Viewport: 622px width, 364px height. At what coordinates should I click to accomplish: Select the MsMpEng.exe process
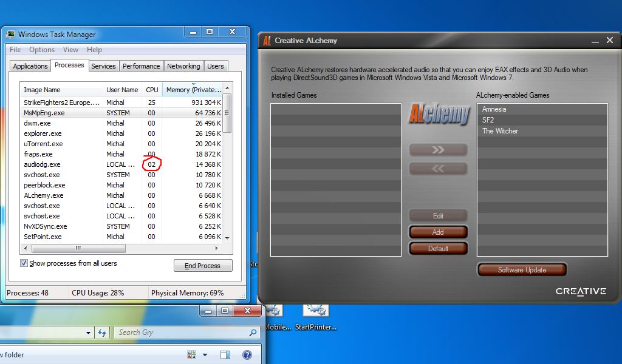(x=121, y=113)
